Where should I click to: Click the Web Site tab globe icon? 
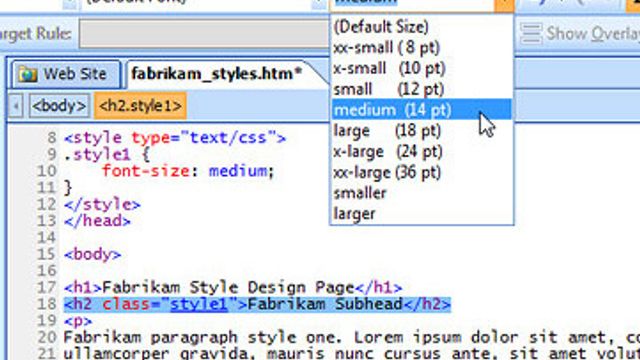click(x=28, y=74)
